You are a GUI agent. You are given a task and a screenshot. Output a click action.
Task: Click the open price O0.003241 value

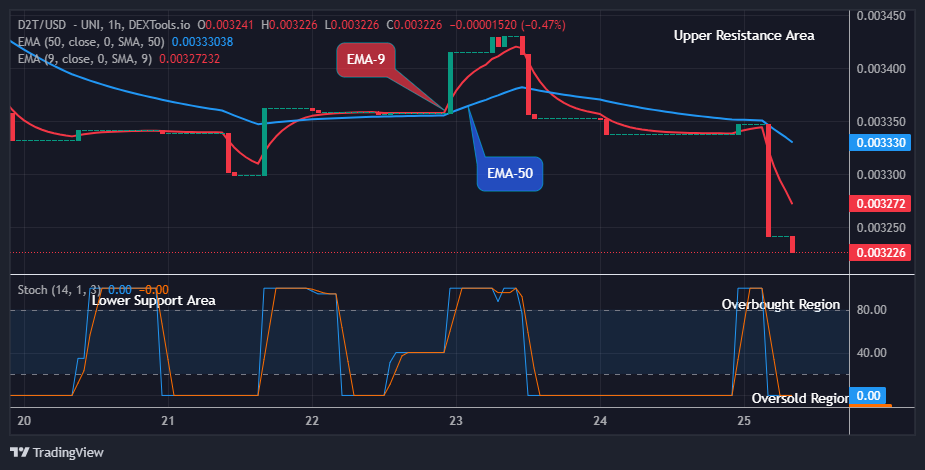pyautogui.click(x=225, y=25)
